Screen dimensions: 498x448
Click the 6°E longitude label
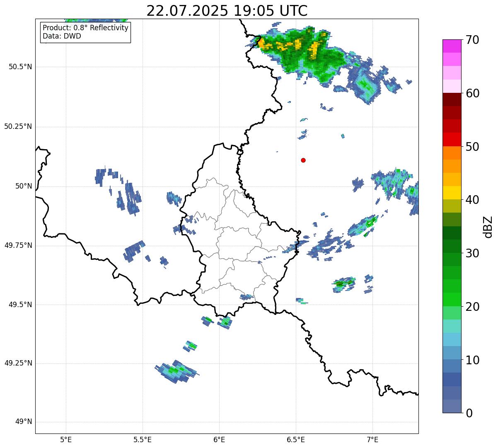[219, 439]
